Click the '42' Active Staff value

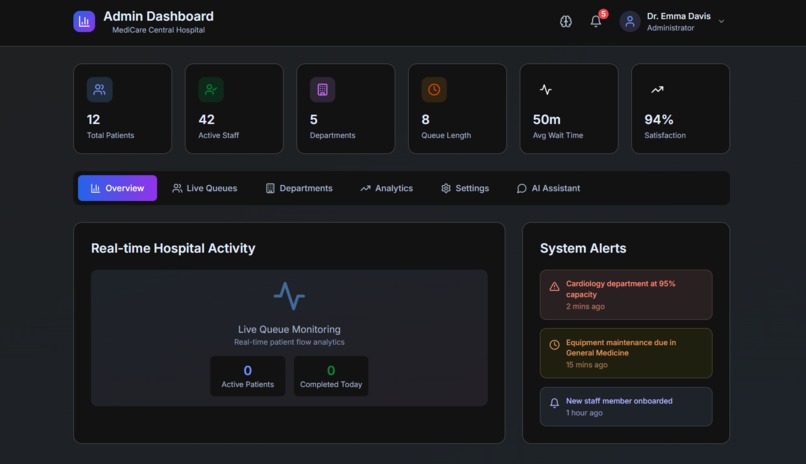[x=206, y=120]
